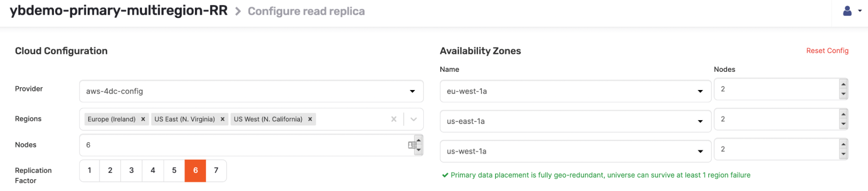This screenshot has height=191, width=868.
Task: Select replication factor 7
Action: 216,171
